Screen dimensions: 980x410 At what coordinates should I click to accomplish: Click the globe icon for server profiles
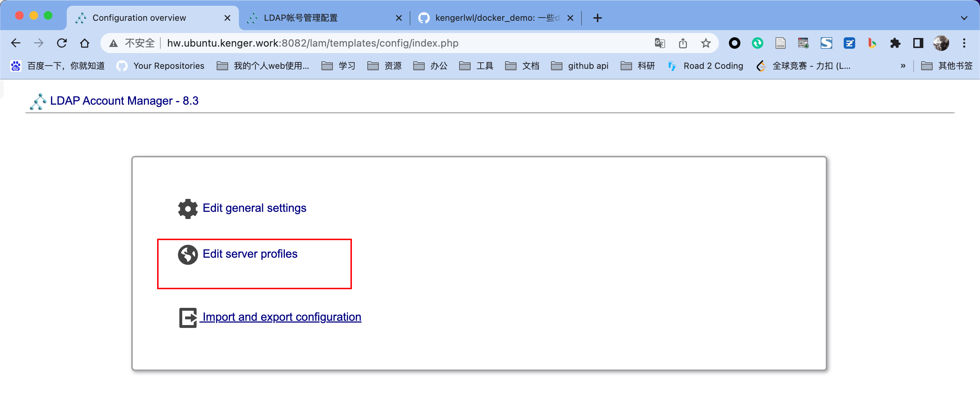(x=188, y=254)
